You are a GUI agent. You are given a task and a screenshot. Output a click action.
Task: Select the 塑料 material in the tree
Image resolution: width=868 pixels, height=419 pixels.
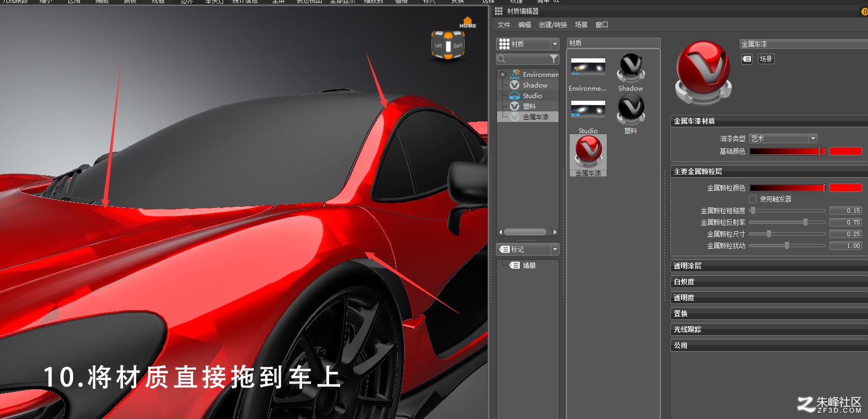(x=529, y=106)
